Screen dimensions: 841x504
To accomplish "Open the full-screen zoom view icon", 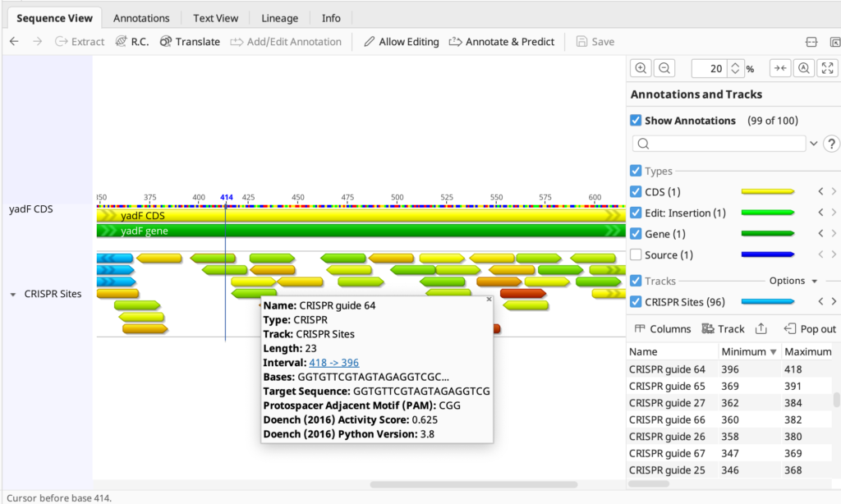I will pos(827,67).
